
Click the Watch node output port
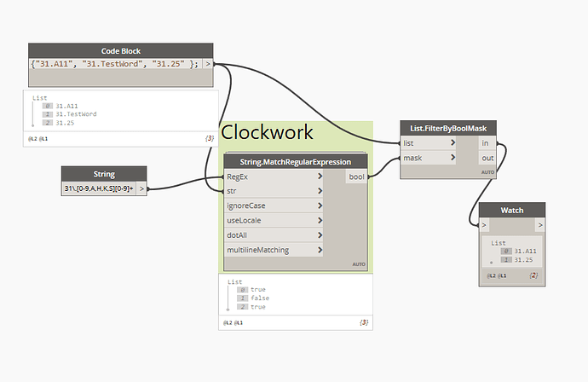pyautogui.click(x=539, y=225)
